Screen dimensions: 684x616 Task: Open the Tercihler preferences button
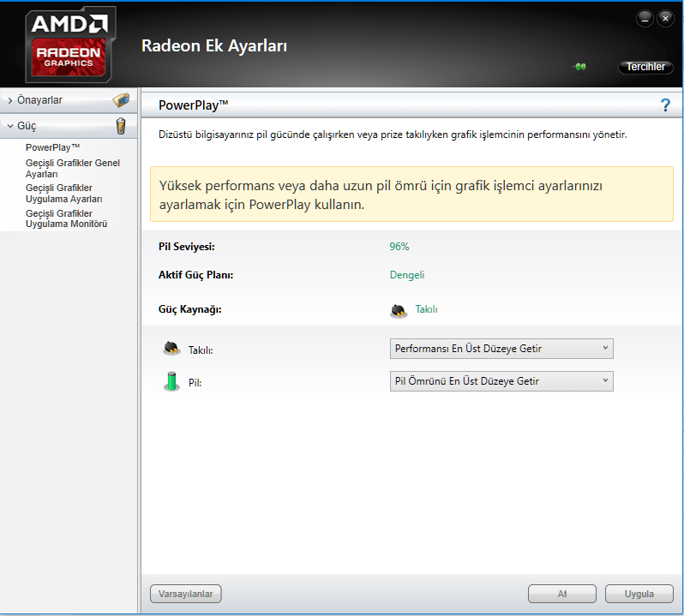[645, 67]
